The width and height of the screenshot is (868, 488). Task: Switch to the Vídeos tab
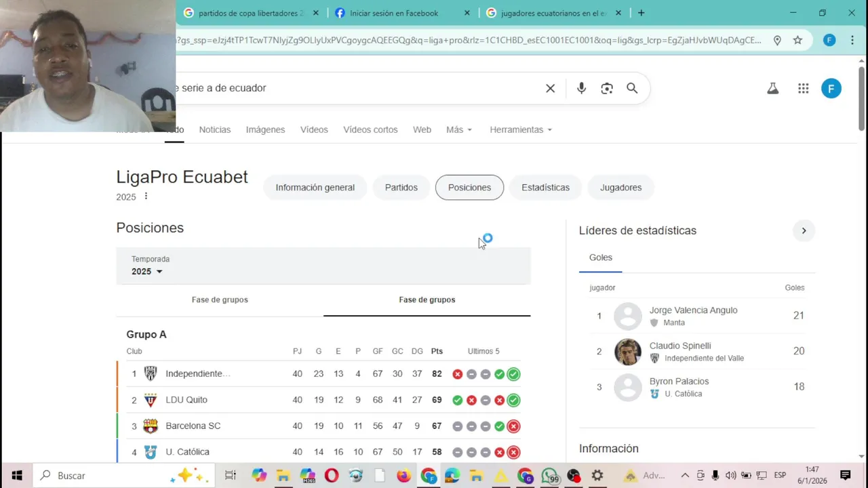(314, 129)
